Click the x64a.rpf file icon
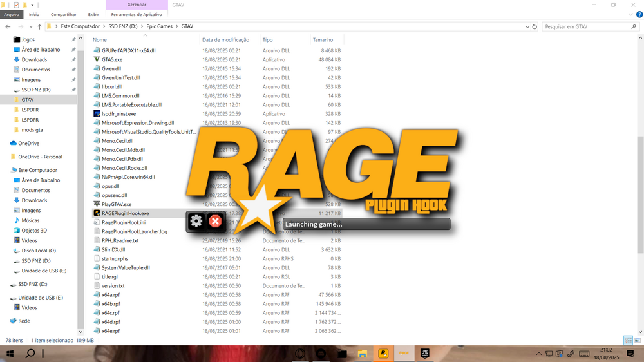 tap(97, 294)
